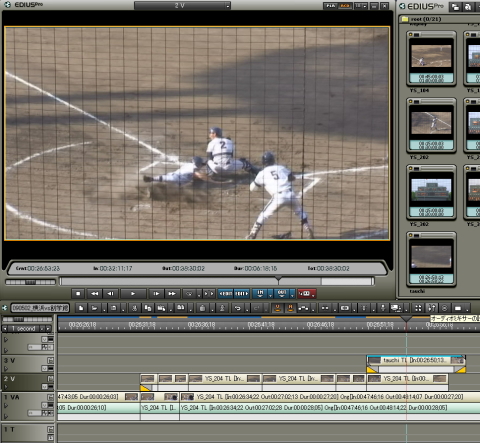Click the project name button on timeline
The width and height of the screenshot is (480, 443).
click(40, 308)
